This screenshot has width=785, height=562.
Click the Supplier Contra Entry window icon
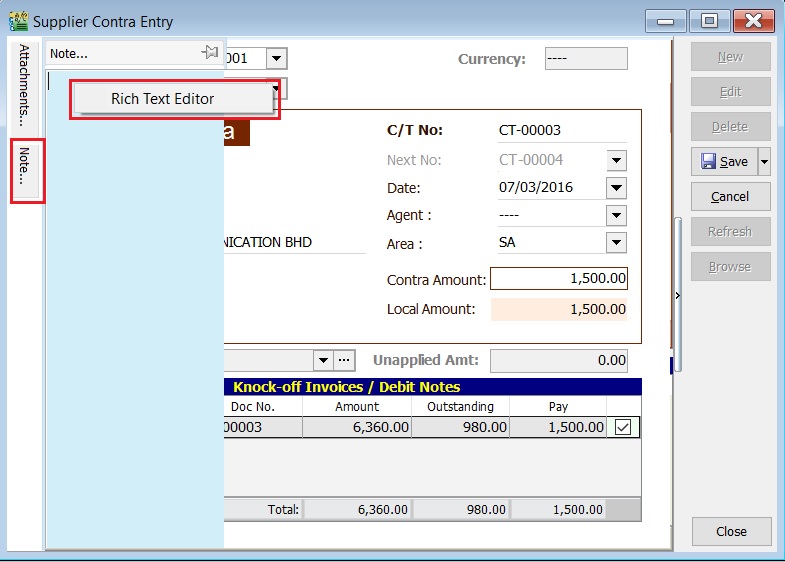(18, 21)
